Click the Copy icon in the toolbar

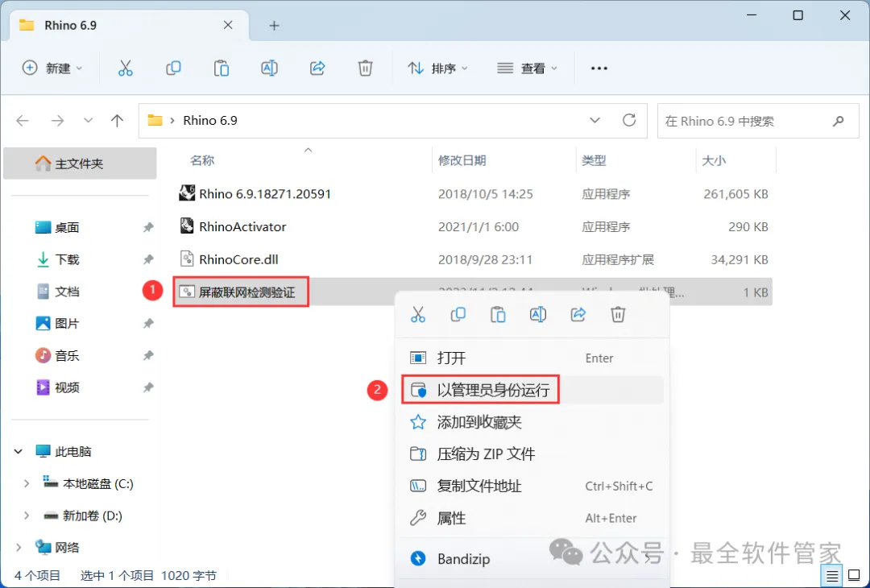tap(173, 68)
